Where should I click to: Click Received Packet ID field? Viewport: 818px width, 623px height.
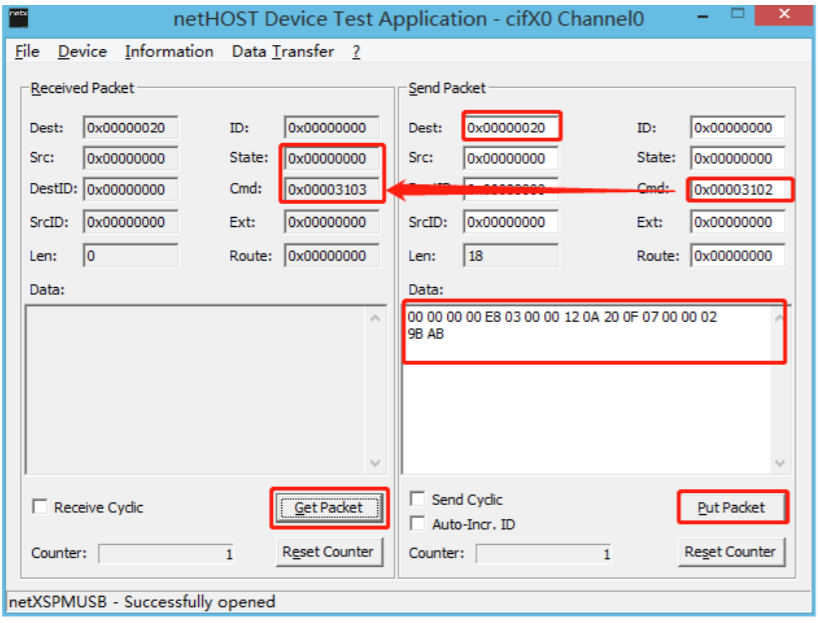(332, 128)
